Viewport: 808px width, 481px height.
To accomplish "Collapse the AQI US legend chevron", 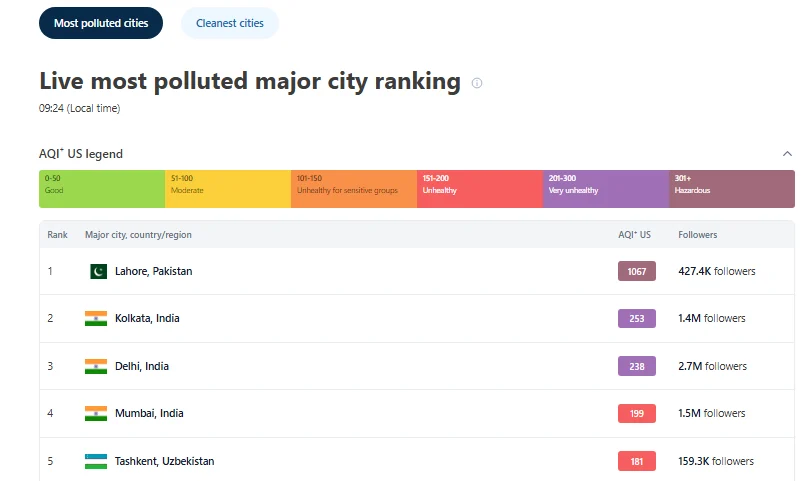I will pos(787,154).
